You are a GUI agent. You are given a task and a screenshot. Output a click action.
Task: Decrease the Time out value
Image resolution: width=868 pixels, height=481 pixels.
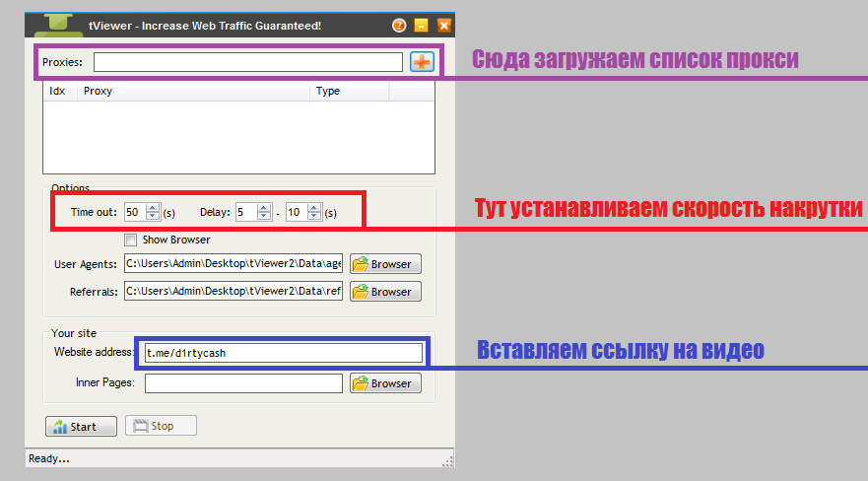(153, 216)
